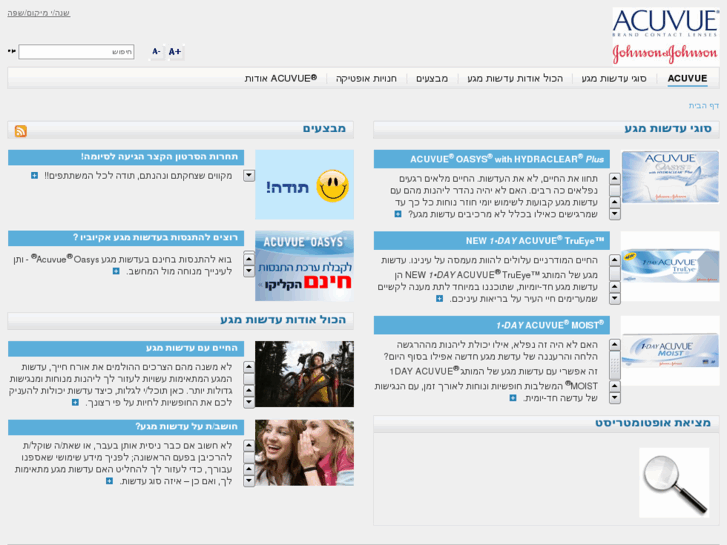Open the plus icon under 1-DAY MOIST description
The height and width of the screenshot is (545, 727).
[513, 398]
